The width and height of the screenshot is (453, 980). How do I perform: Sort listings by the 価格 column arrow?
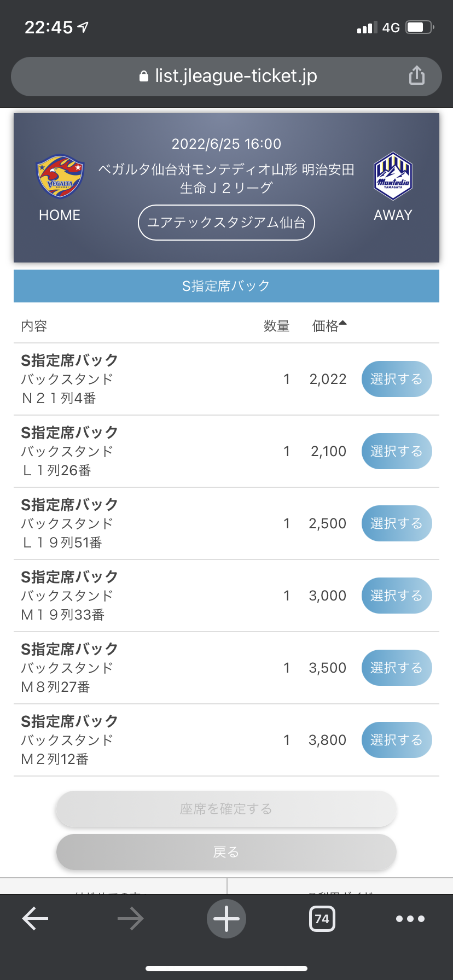coord(343,323)
